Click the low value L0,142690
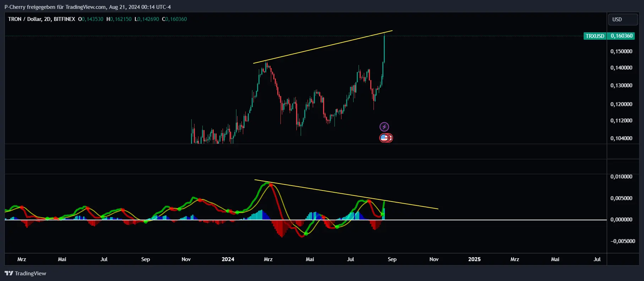 tap(147, 19)
